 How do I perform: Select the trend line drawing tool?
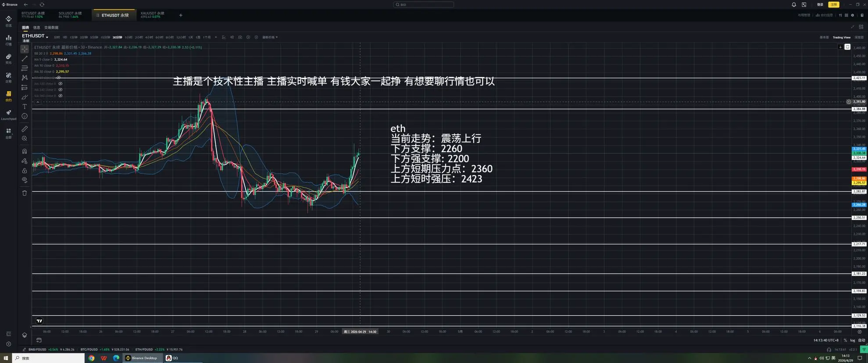pos(25,59)
